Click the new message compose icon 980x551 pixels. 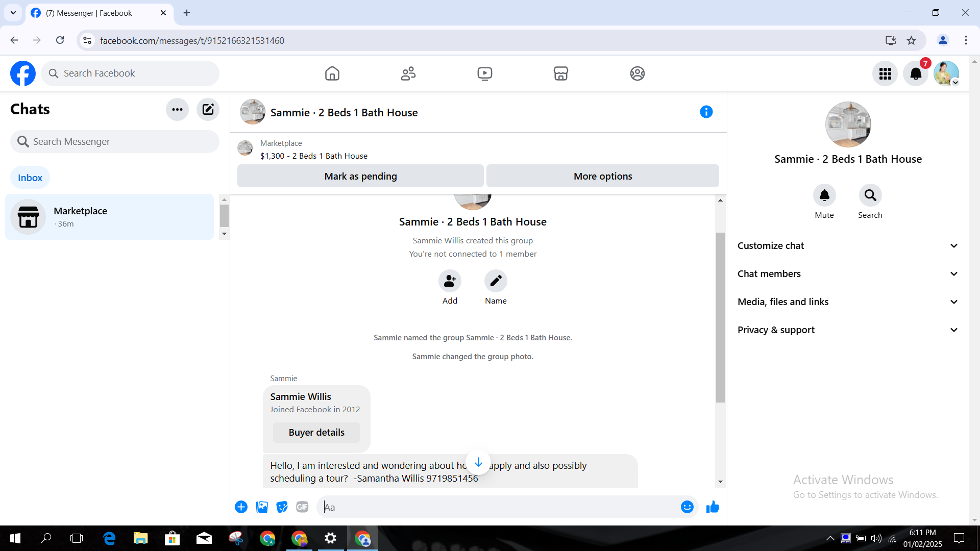point(208,109)
